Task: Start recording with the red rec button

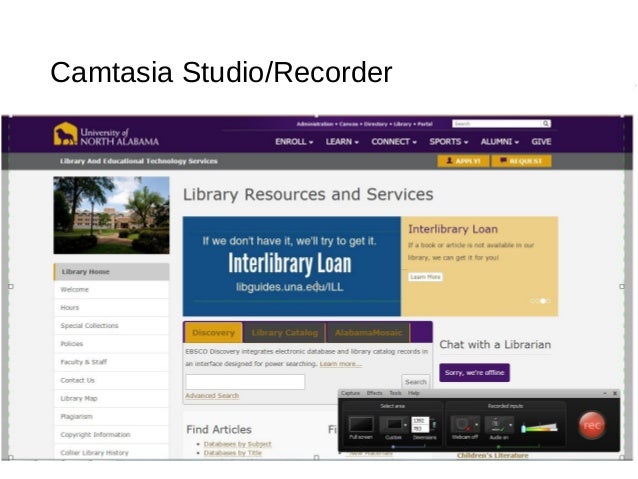Action: [592, 425]
